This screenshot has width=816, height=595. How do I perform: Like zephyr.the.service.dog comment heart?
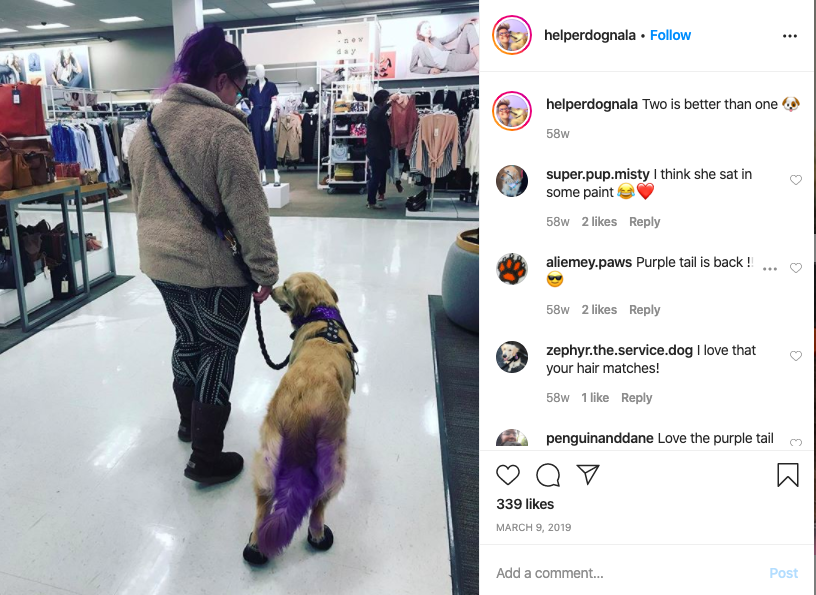(x=796, y=356)
